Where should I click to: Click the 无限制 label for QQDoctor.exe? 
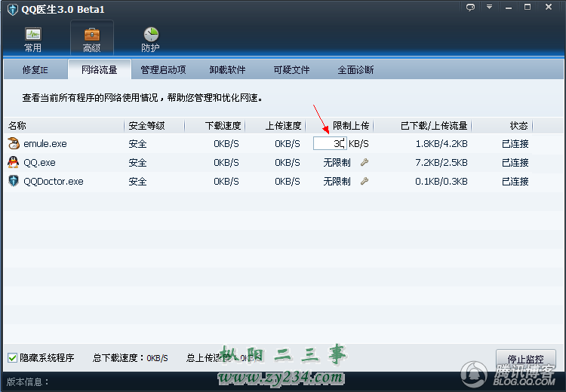[337, 181]
